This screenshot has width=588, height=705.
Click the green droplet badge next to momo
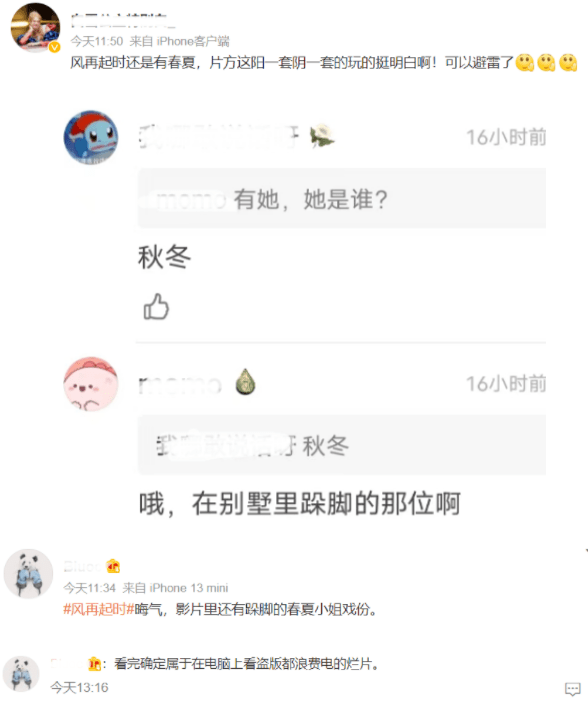245,382
